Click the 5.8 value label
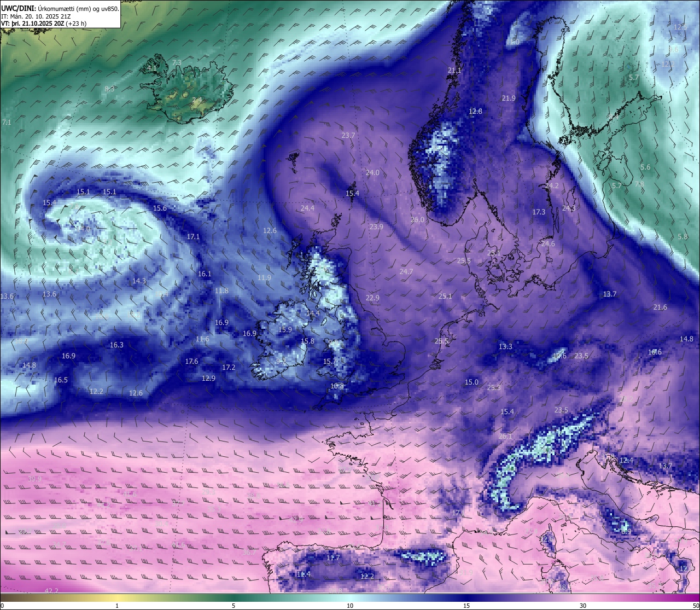Viewport: 700px width, 610px height. click(x=682, y=237)
